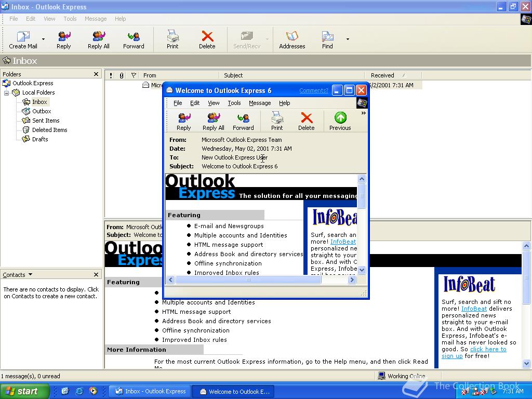
Task: Forward from Welcome message window toolbar
Action: click(x=243, y=122)
